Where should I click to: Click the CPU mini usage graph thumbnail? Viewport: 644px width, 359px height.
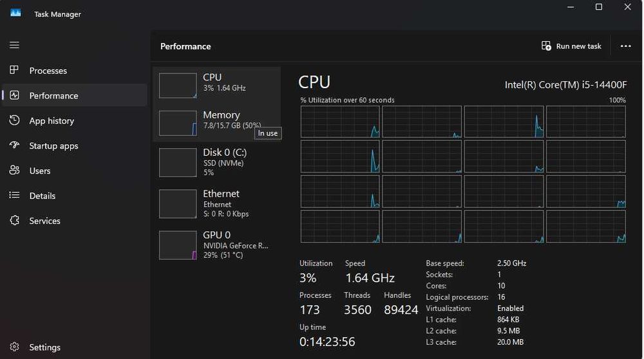point(178,86)
